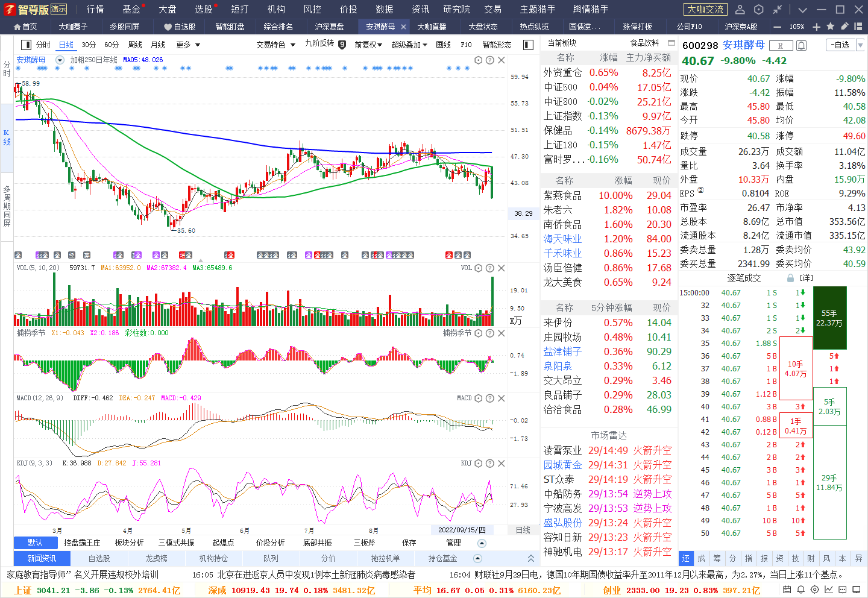This screenshot has height=598, width=868.
Task: Click the zoom-out minus beside 105%
Action: (x=778, y=27)
